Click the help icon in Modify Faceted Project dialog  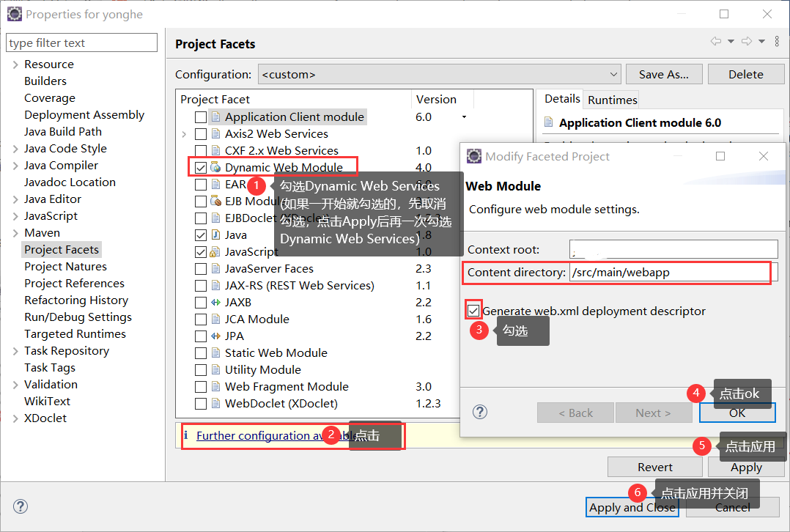click(480, 412)
